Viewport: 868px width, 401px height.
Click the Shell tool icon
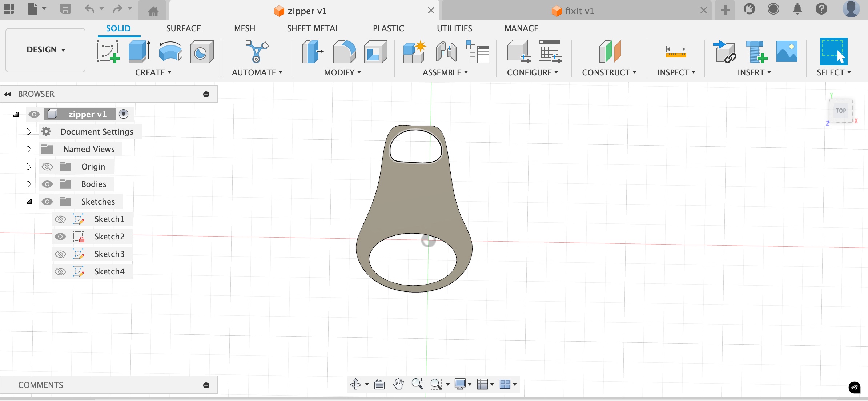375,51
